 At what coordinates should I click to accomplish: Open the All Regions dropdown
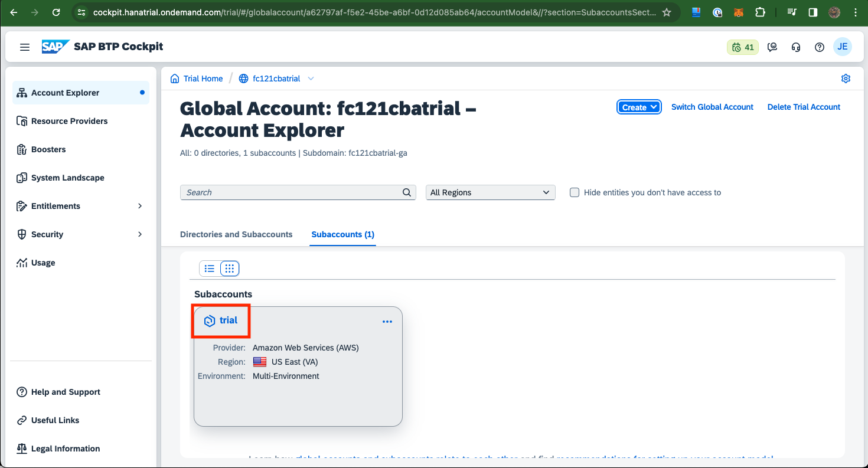coord(490,192)
